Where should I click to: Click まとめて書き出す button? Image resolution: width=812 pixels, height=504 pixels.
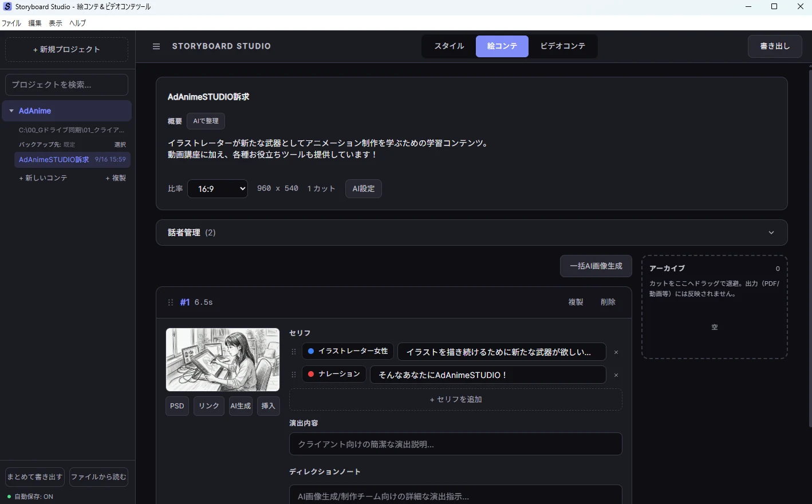point(35,477)
